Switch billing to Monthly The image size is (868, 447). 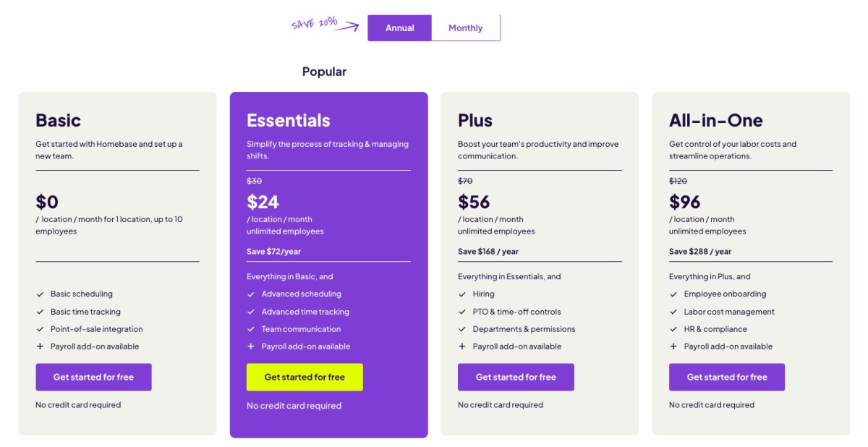(465, 28)
